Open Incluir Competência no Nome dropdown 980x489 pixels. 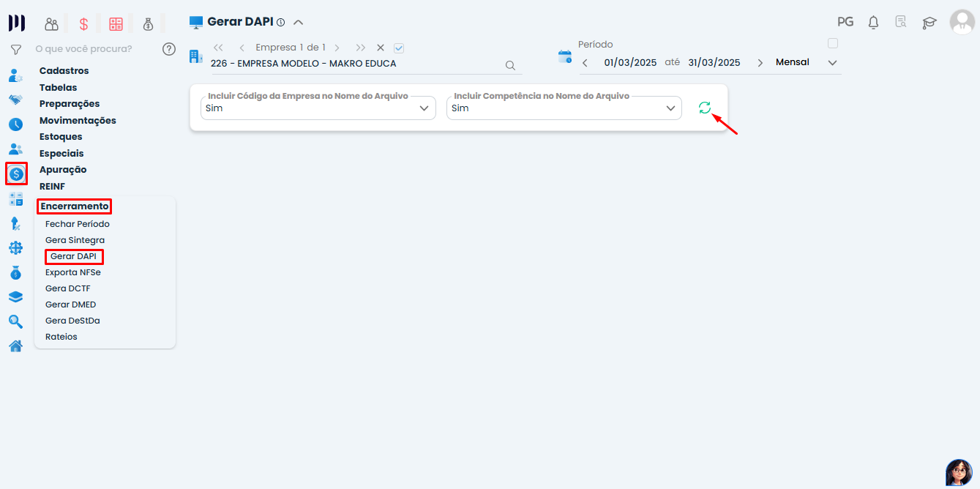tap(564, 108)
